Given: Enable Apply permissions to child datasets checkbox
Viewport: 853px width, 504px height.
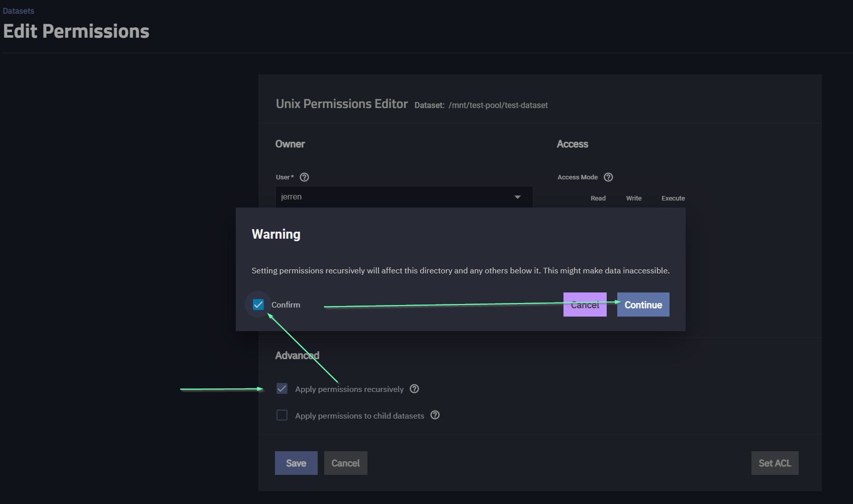Looking at the screenshot, I should (x=282, y=415).
